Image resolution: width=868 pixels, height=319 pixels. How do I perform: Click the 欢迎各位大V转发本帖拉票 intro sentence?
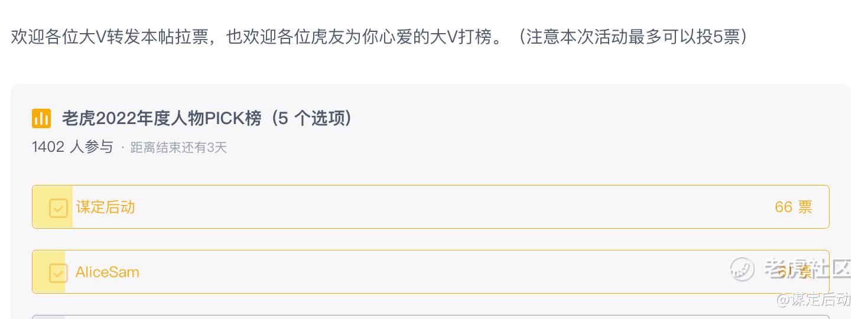(x=110, y=37)
